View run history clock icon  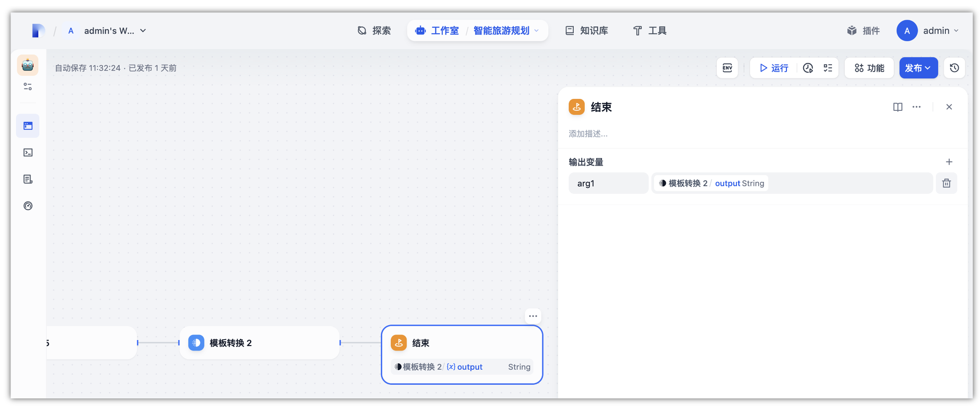point(808,68)
